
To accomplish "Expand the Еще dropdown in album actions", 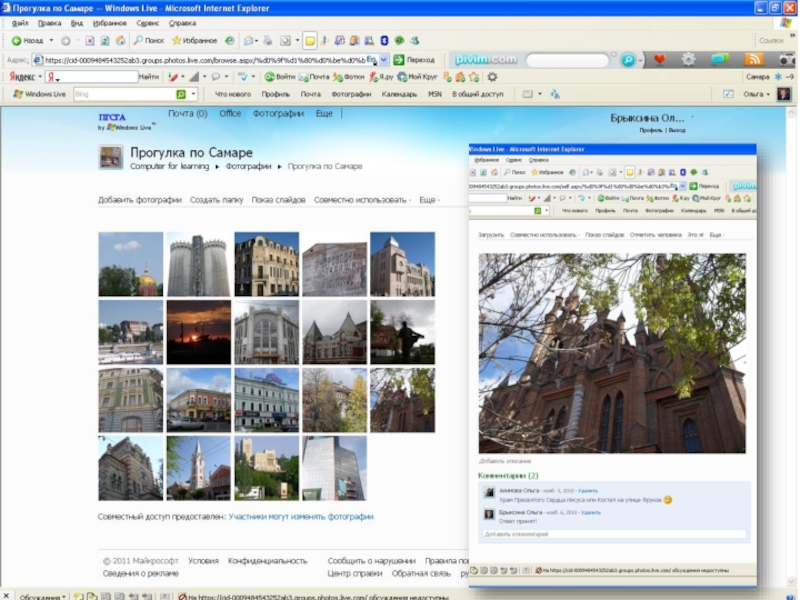I will pos(429,200).
